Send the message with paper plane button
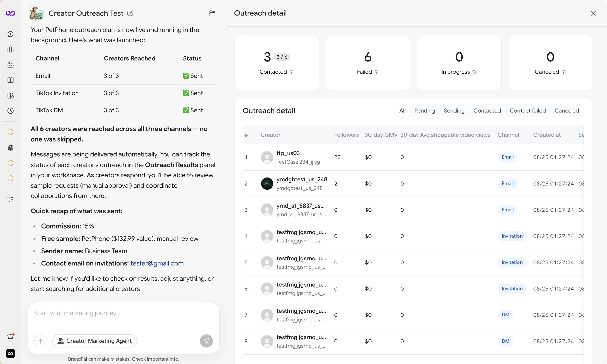Viewport: 607px width, 364px height. (x=206, y=341)
